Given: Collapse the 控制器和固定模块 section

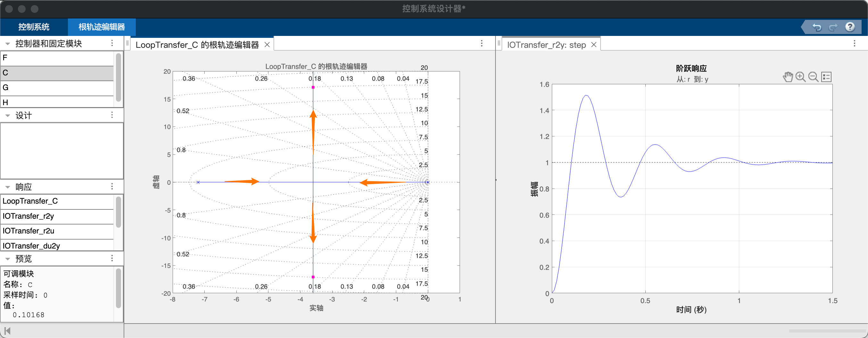Looking at the screenshot, I should pos(7,44).
